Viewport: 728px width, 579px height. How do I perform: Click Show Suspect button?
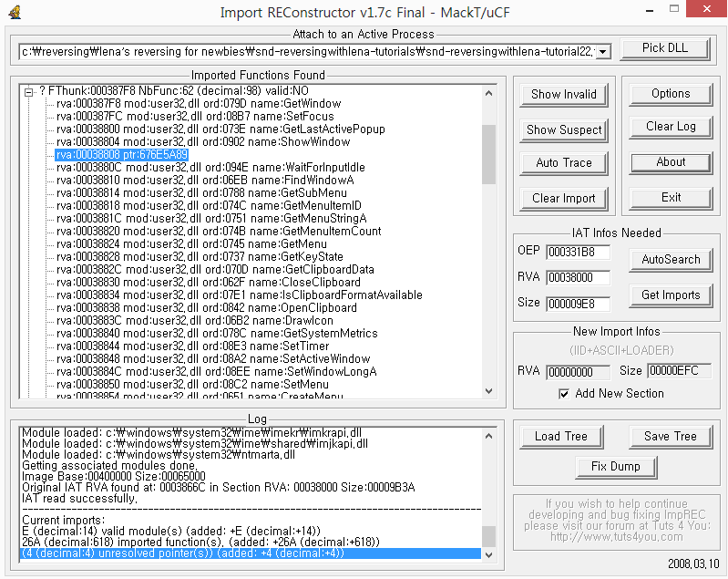click(x=564, y=129)
